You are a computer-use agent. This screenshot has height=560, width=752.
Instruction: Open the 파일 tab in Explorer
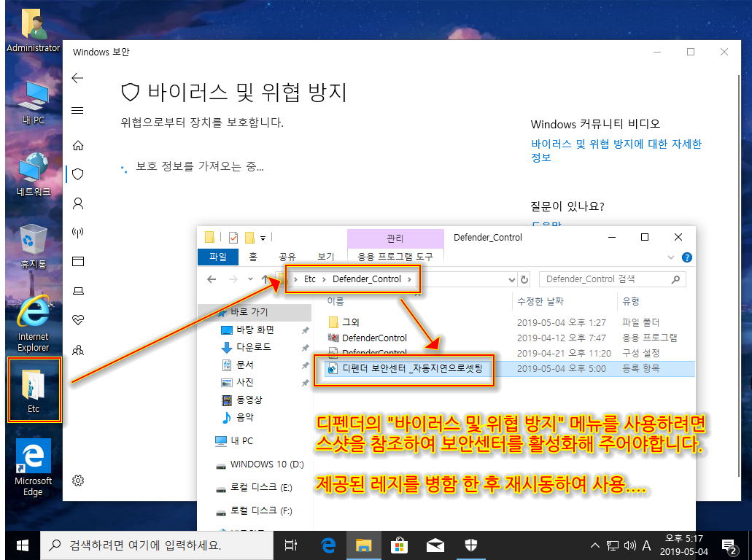click(218, 257)
